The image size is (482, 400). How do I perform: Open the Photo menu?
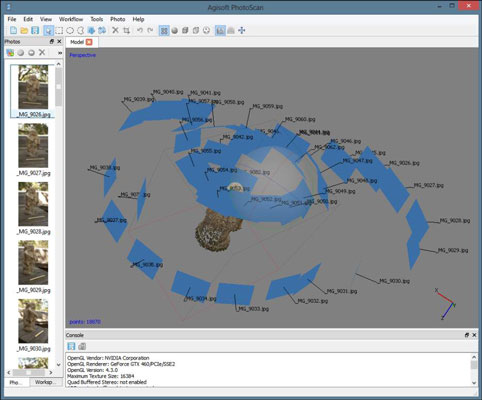pyautogui.click(x=118, y=19)
